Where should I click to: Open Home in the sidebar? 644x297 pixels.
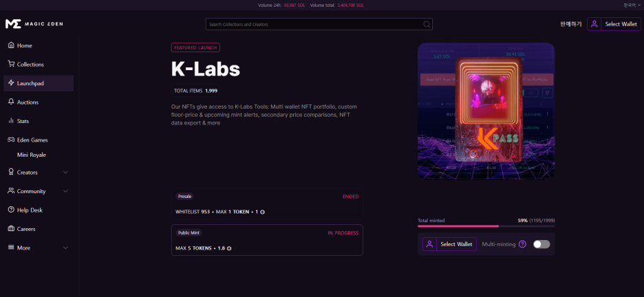click(x=39, y=45)
